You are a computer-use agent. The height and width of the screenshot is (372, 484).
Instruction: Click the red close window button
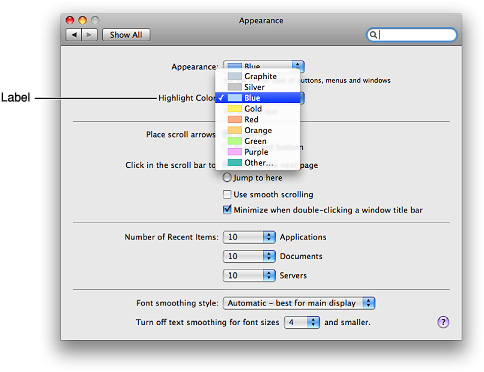(70, 20)
